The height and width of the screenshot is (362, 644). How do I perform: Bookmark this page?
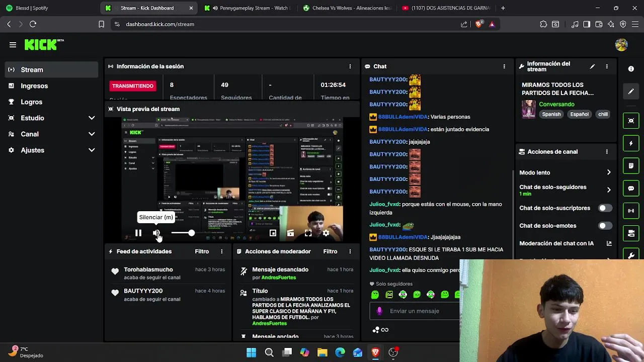tap(101, 24)
